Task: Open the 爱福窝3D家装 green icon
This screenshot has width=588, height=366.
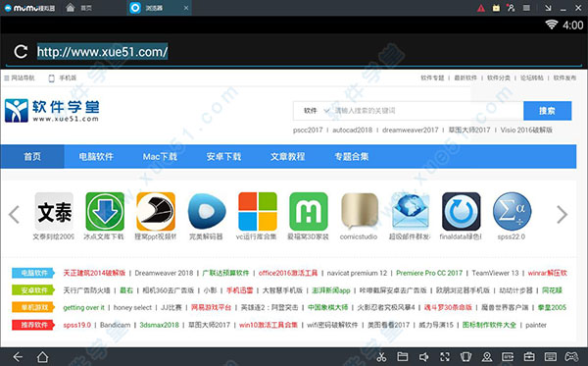Action: [309, 211]
